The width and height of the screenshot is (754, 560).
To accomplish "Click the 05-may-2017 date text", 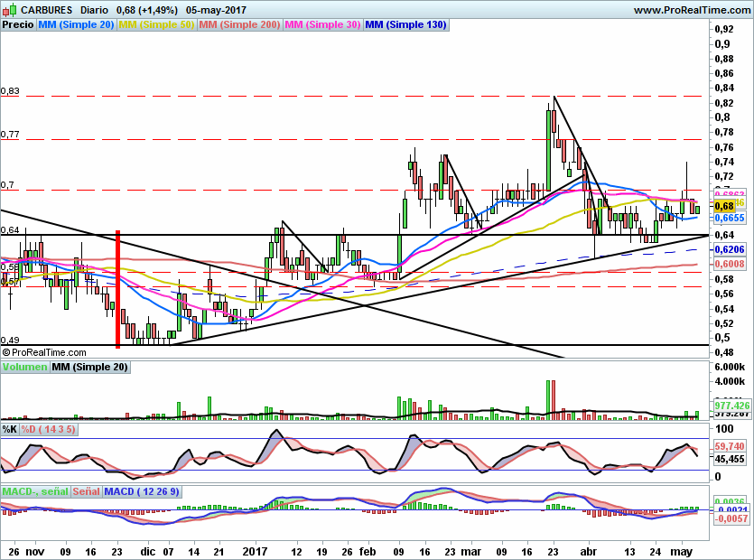I will click(x=217, y=10).
